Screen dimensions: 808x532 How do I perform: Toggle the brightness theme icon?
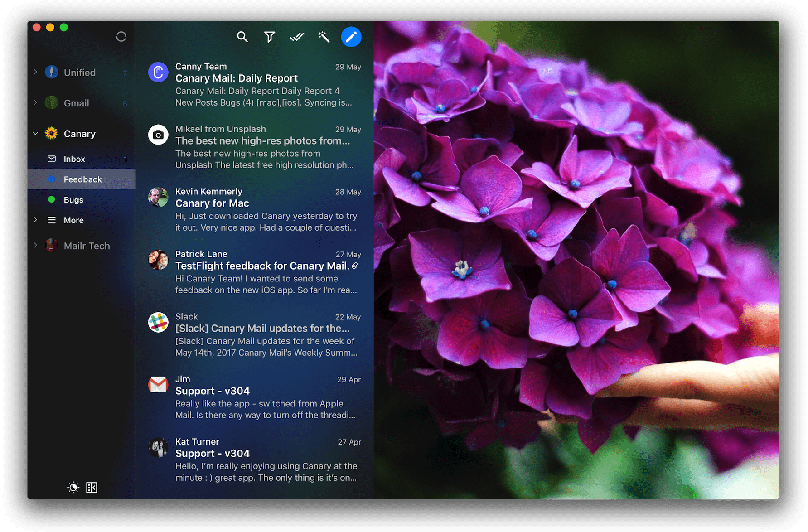(x=73, y=487)
